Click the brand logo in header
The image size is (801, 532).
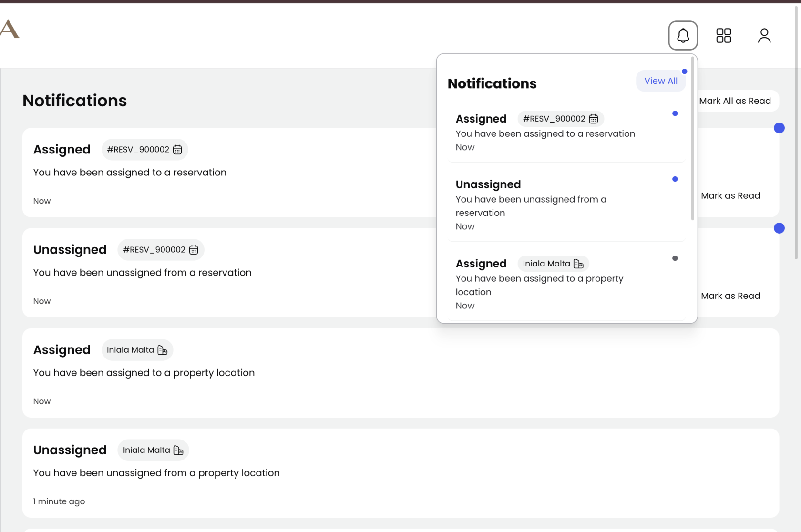pyautogui.click(x=10, y=29)
